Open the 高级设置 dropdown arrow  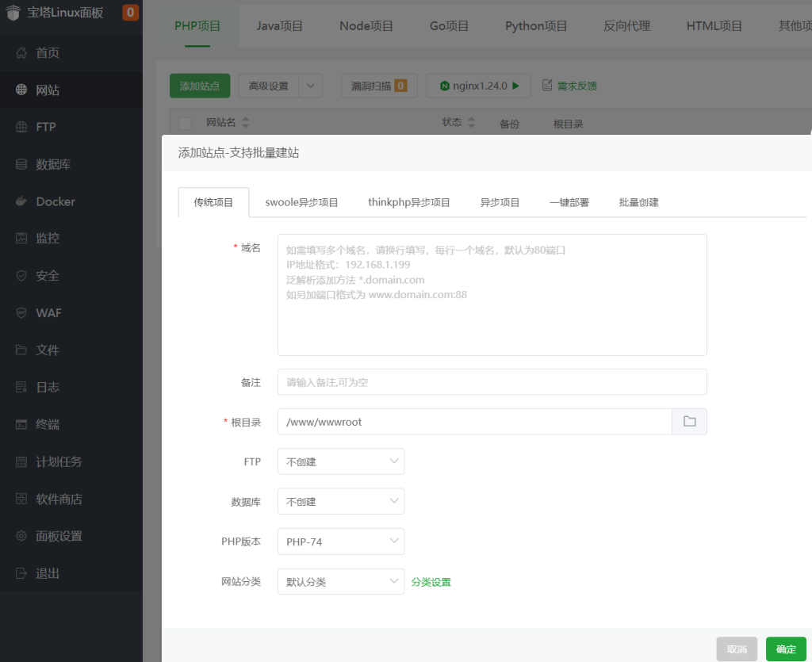pos(311,86)
